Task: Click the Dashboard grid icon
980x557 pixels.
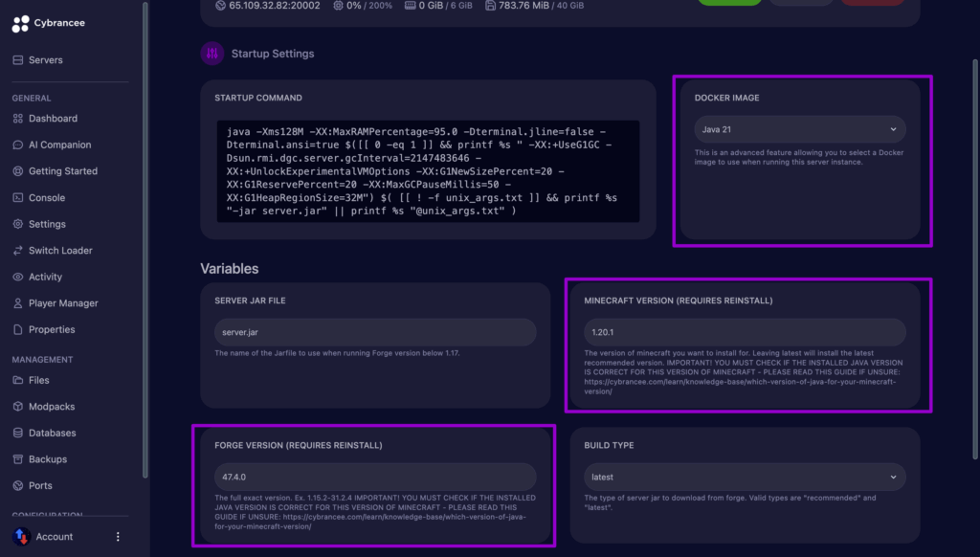Action: (18, 119)
